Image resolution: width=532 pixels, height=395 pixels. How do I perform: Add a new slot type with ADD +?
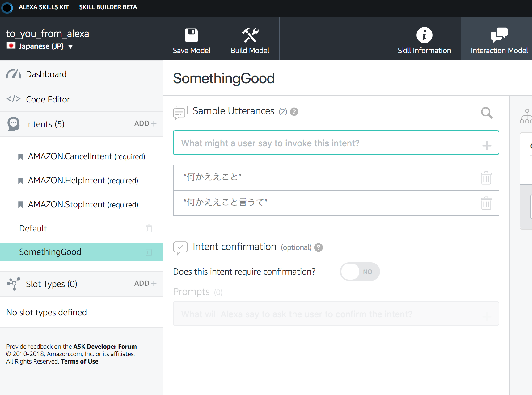coord(145,283)
